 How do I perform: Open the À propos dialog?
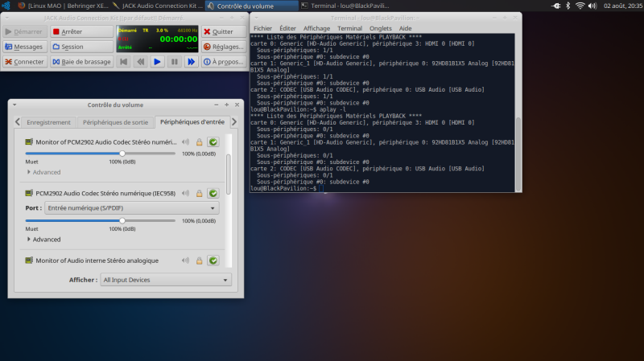pos(224,62)
